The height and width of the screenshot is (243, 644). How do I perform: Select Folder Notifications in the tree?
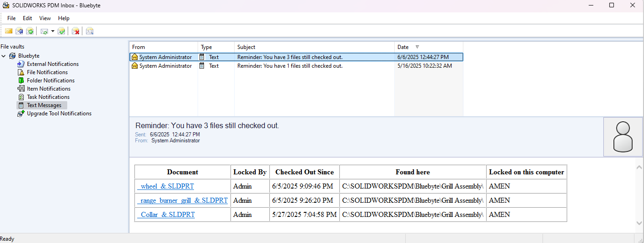(x=50, y=81)
